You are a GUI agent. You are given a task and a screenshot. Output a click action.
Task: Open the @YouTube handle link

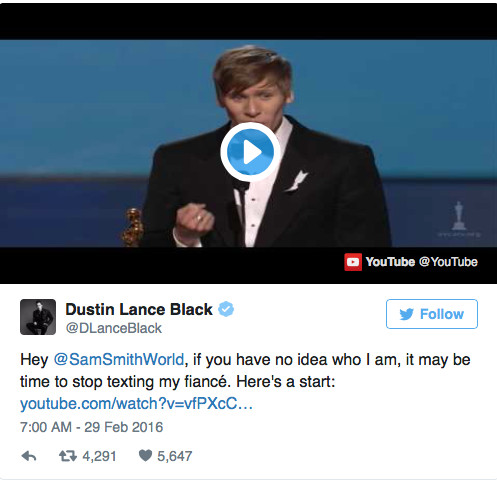[x=448, y=262]
